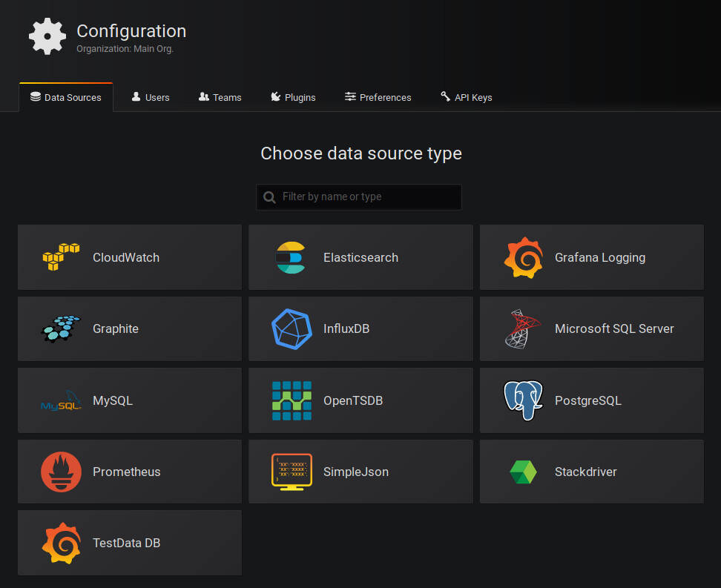This screenshot has width=721, height=588.
Task: Click the SimpleJson monitor icon
Action: (292, 472)
